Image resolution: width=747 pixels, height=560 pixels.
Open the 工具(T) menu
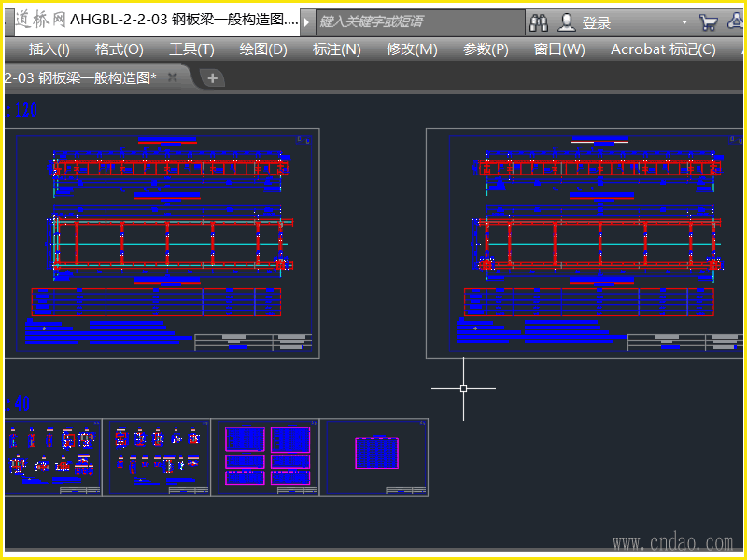[191, 49]
